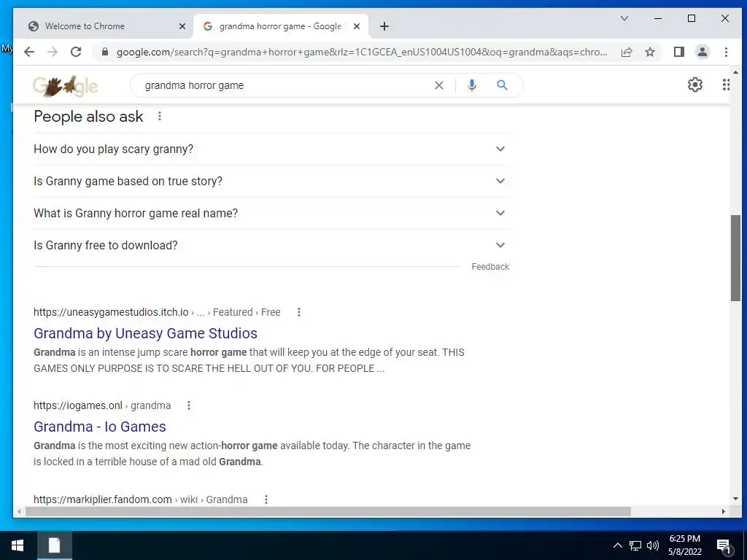The width and height of the screenshot is (747, 560).
Task: Bookmark this tab with the star
Action: click(x=650, y=52)
